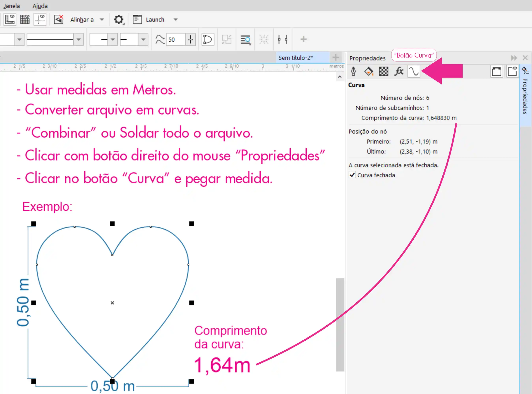Open the Curve properties tab
The image size is (532, 394).
(x=414, y=71)
